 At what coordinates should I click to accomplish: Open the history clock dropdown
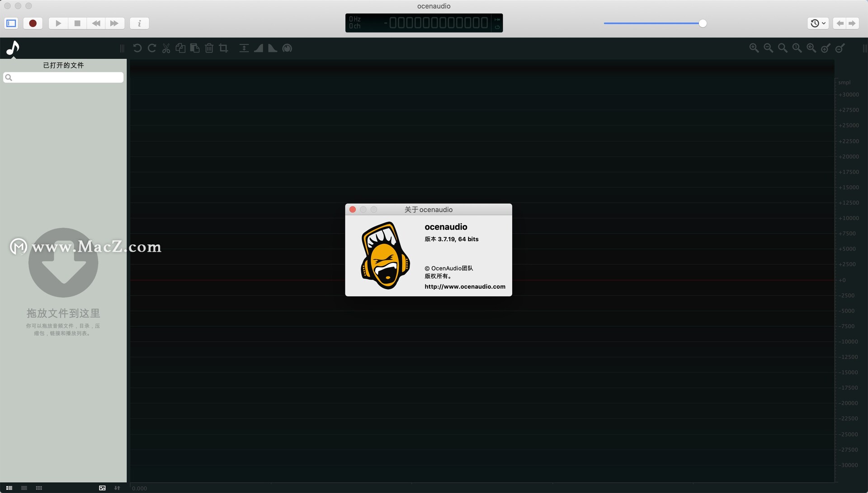(818, 23)
